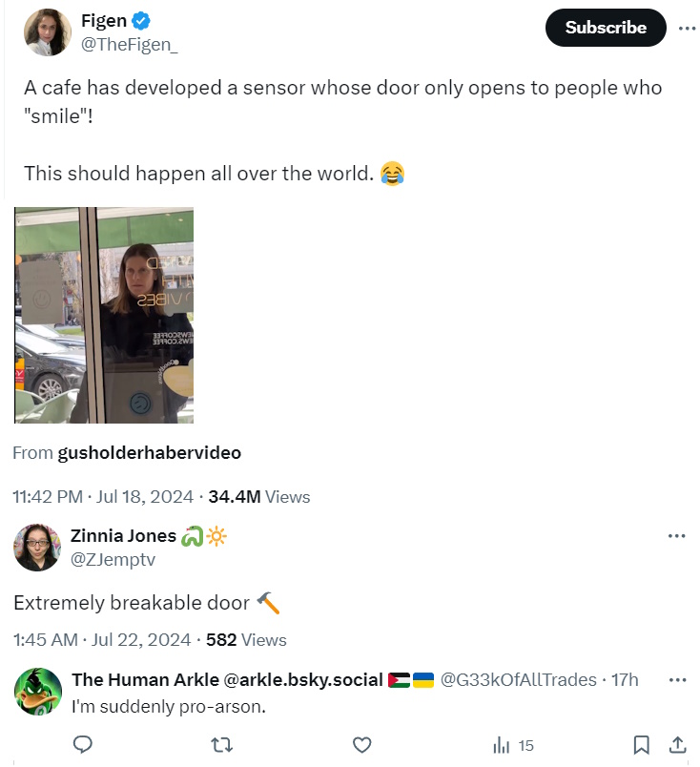Like Arkle's reply with the heart icon
Screen dimensions: 700x767
pos(361,744)
